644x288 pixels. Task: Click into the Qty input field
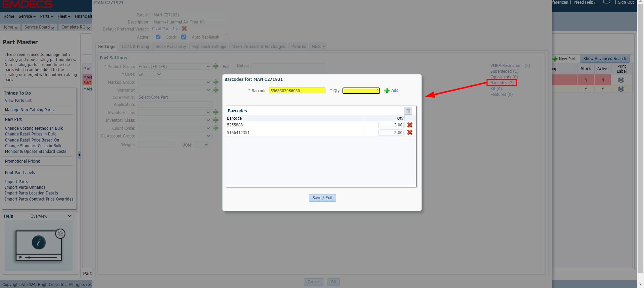pos(361,91)
